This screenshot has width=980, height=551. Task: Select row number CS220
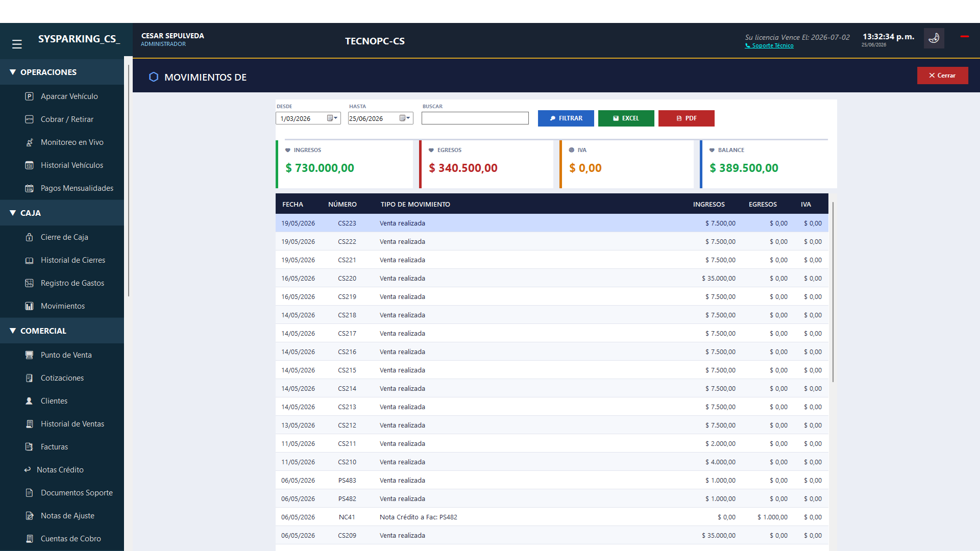pos(552,278)
